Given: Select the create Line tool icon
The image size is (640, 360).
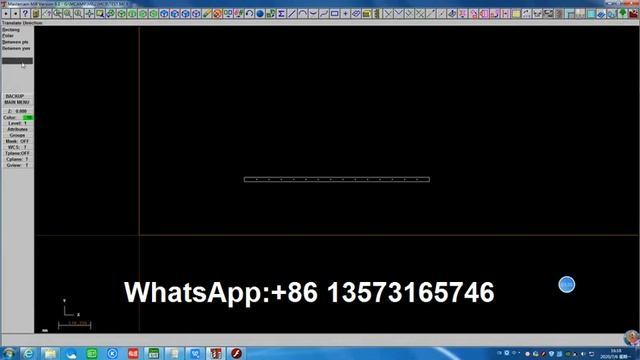Looking at the screenshot, I should [292, 14].
